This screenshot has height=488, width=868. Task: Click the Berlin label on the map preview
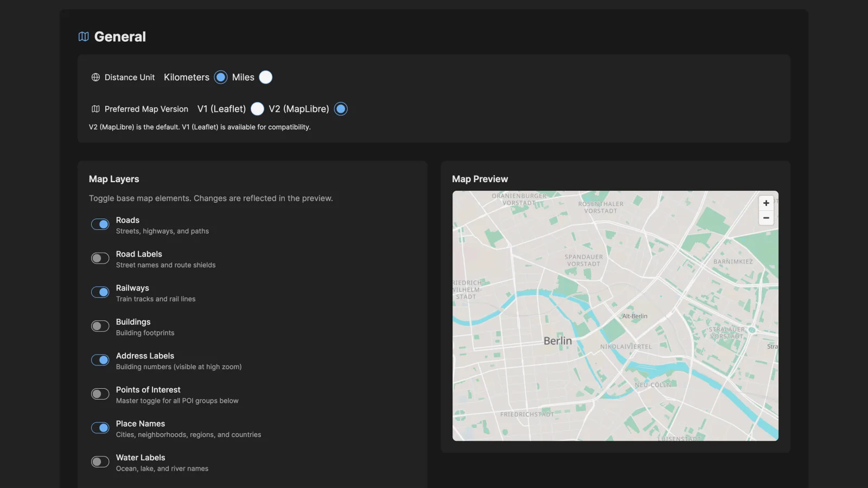click(558, 341)
